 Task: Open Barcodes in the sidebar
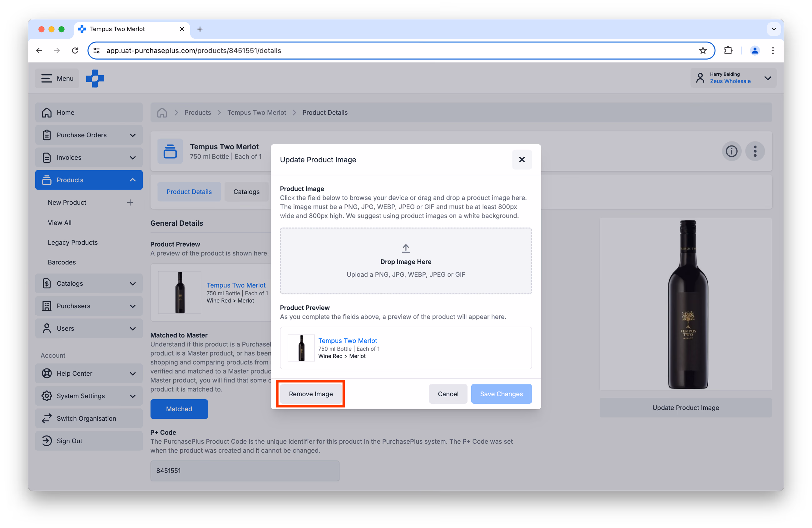tap(62, 262)
